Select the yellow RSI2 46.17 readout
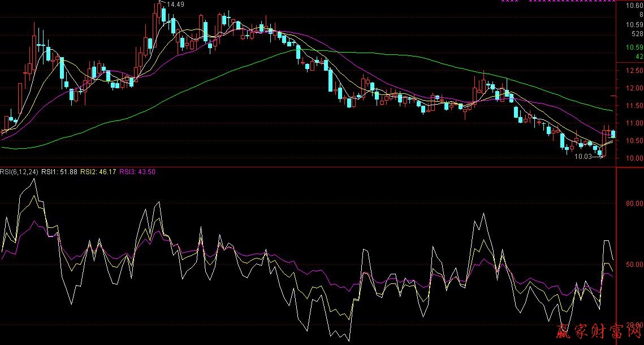The height and width of the screenshot is (345, 644). point(99,172)
